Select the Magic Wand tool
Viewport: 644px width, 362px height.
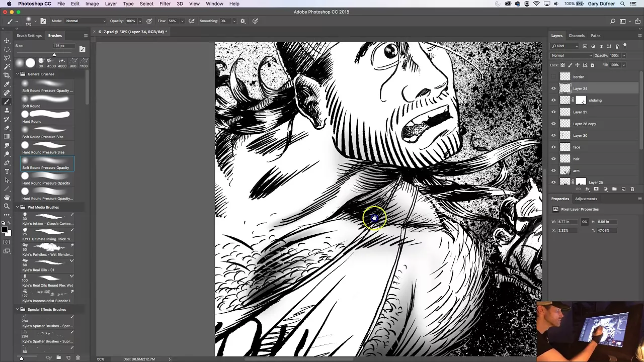click(x=7, y=66)
